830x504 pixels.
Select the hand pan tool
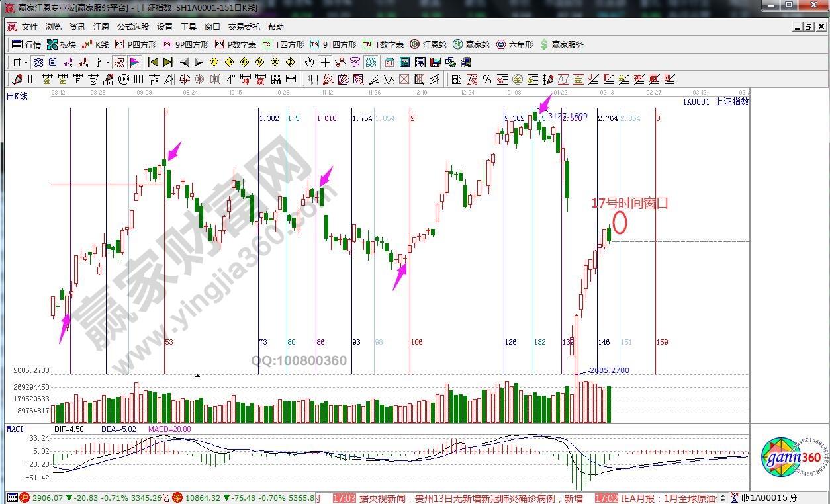(309, 63)
